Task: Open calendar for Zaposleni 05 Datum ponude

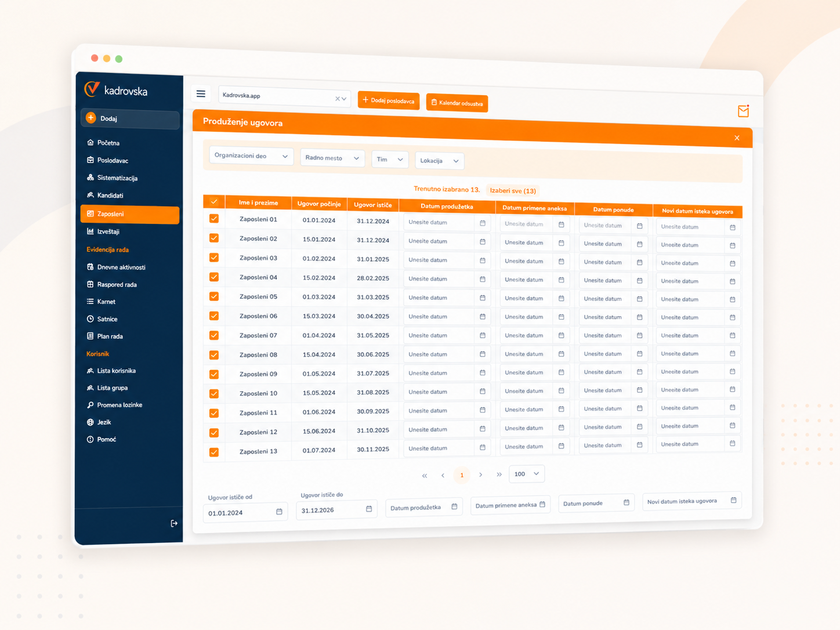Action: click(639, 299)
